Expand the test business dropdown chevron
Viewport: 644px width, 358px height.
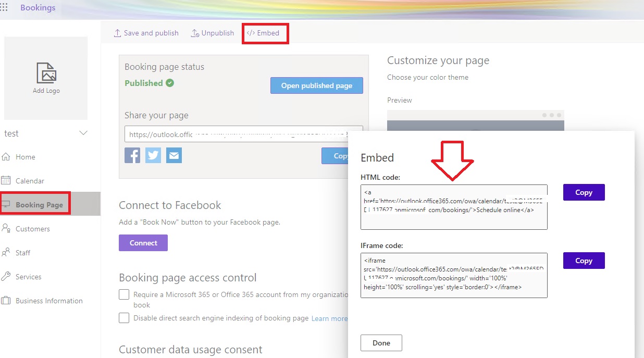83,133
